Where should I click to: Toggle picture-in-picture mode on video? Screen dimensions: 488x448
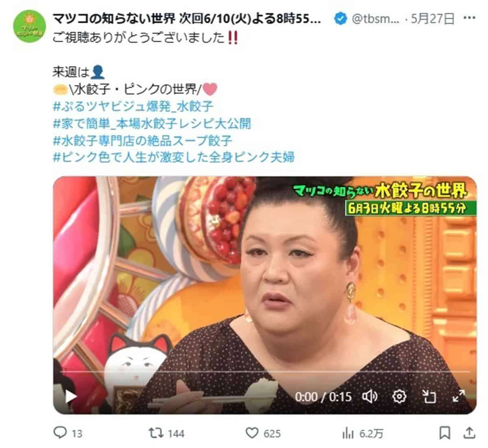pos(429,396)
